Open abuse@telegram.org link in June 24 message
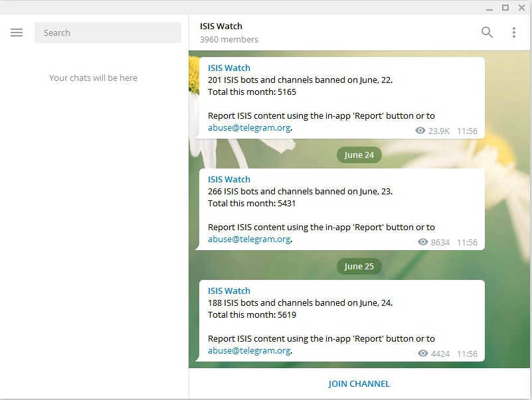Image resolution: width=532 pixels, height=400 pixels. 249,351
